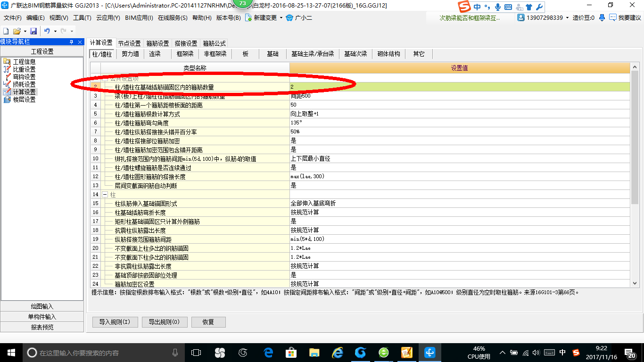The width and height of the screenshot is (644, 362).
Task: Select the 框架梁 sub-tab
Action: (x=185, y=54)
